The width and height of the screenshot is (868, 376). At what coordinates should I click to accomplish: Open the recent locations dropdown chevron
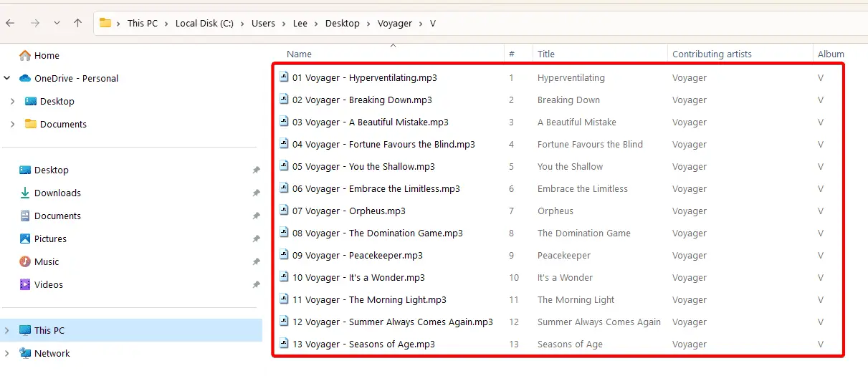57,23
